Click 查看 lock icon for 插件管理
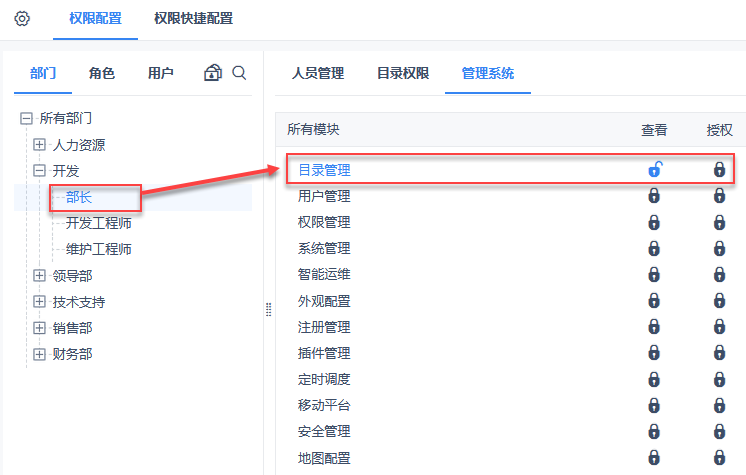The height and width of the screenshot is (475, 746). pos(654,353)
